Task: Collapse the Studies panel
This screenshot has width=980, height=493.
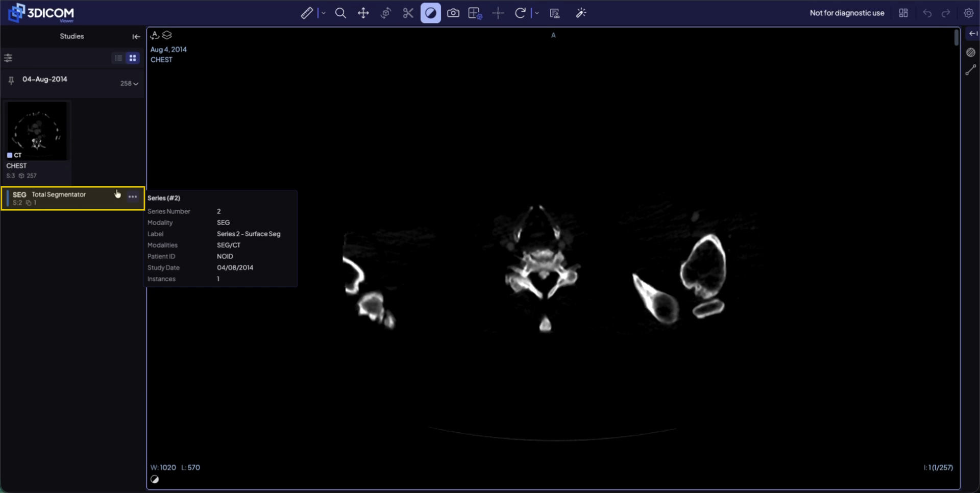Action: click(136, 37)
